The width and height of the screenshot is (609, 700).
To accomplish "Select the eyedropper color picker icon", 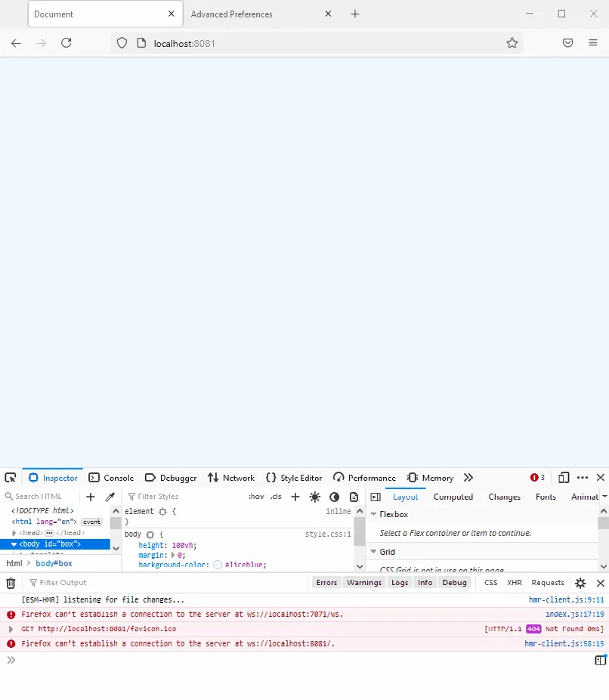I will pos(110,497).
